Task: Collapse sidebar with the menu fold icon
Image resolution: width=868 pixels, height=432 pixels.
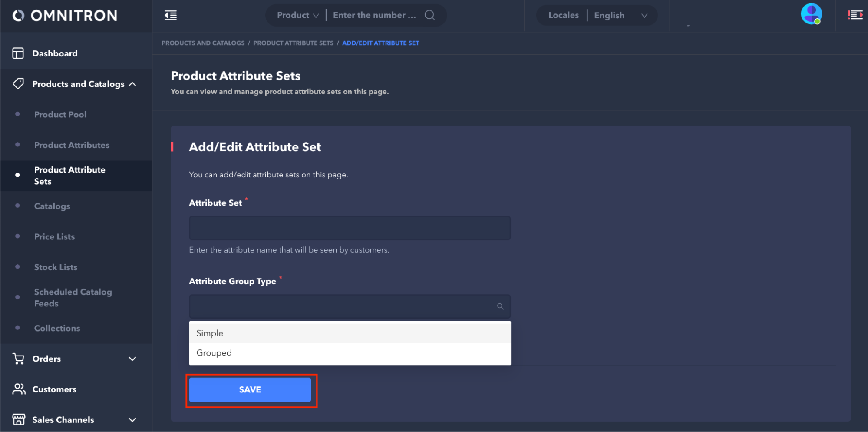Action: point(171,16)
